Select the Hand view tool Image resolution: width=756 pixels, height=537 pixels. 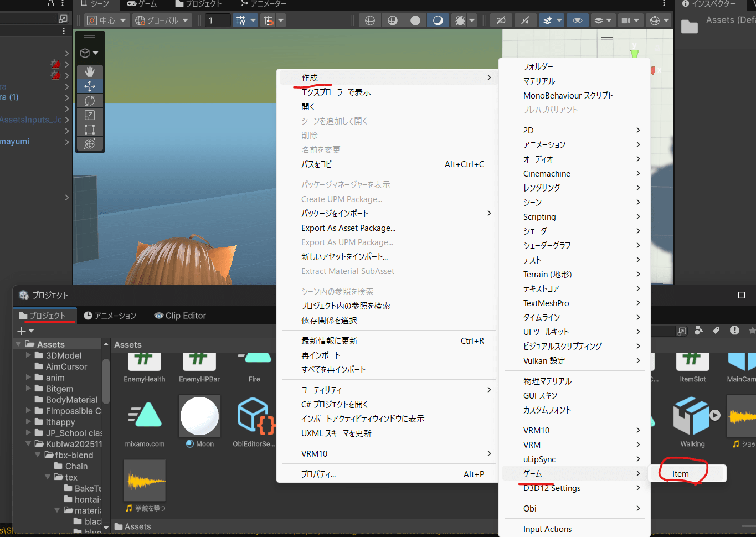coord(90,72)
